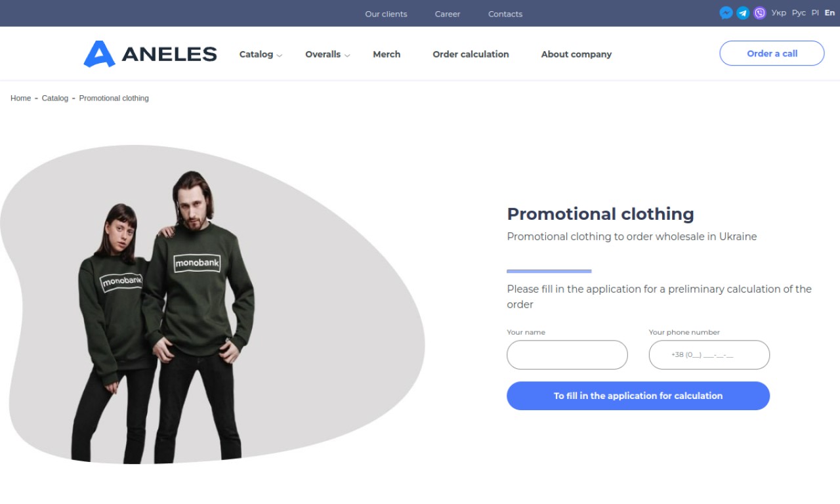The image size is (840, 504).
Task: Click the Order a call button
Action: (772, 53)
